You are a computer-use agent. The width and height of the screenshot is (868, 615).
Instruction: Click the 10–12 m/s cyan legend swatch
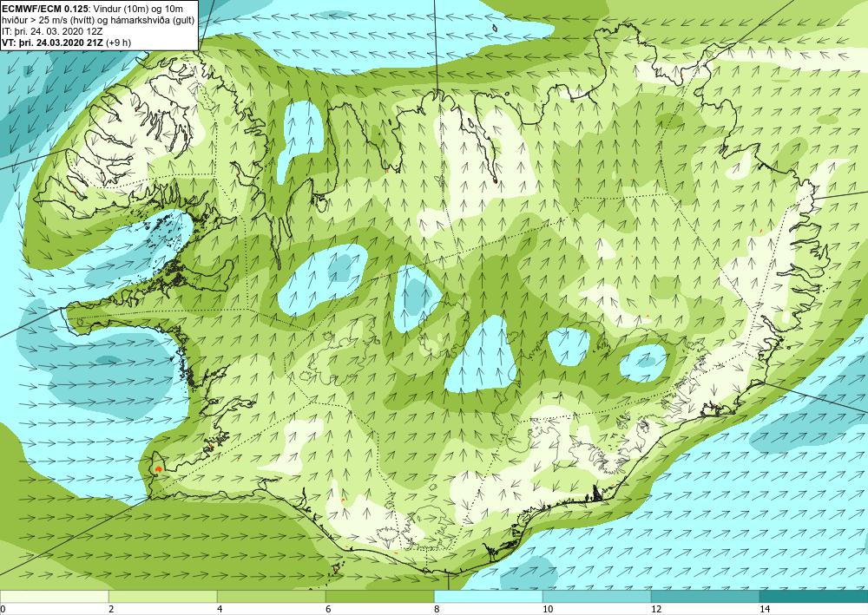[597, 597]
